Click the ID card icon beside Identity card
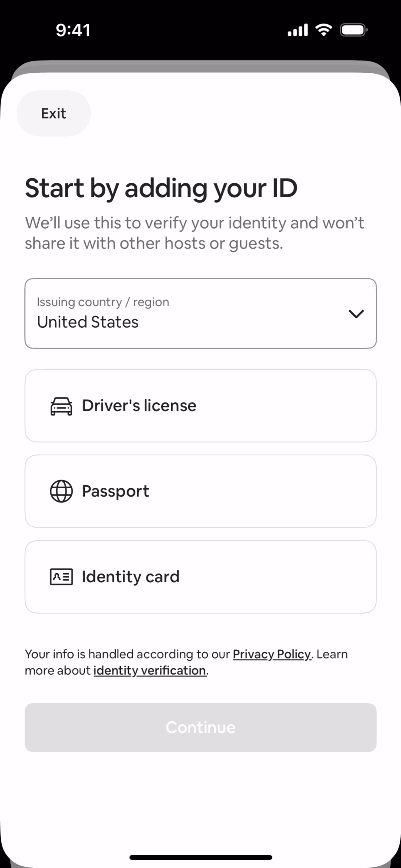Image resolution: width=401 pixels, height=868 pixels. 61,577
